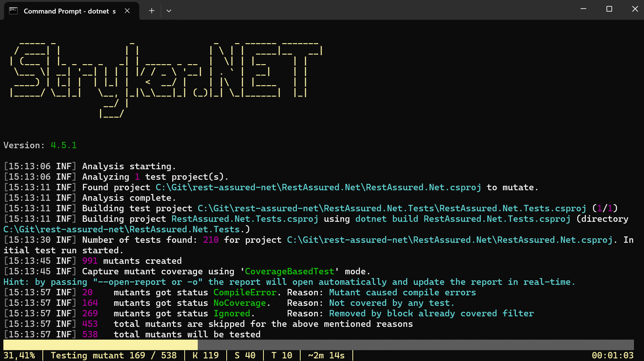The width and height of the screenshot is (644, 361).
Task: Expand the new tab profile dropdown
Action: [169, 11]
